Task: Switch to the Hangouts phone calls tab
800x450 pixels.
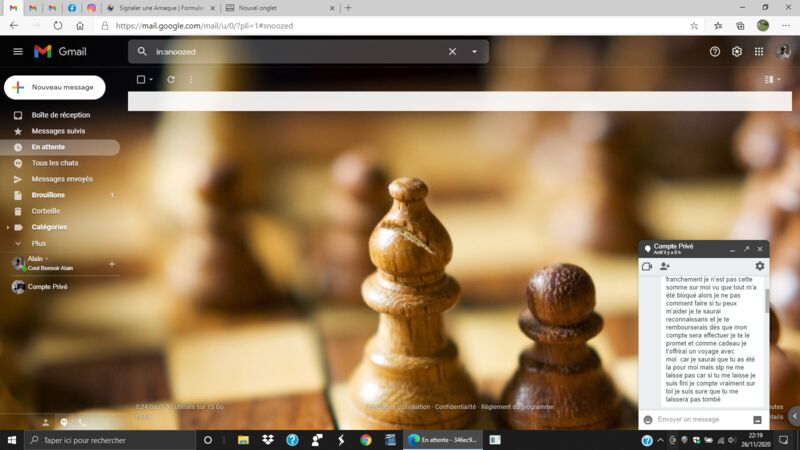Action: [x=82, y=422]
